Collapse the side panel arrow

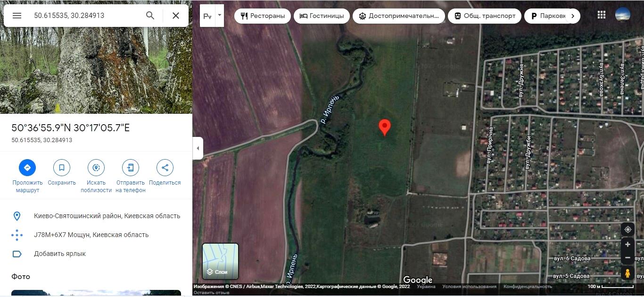click(198, 148)
